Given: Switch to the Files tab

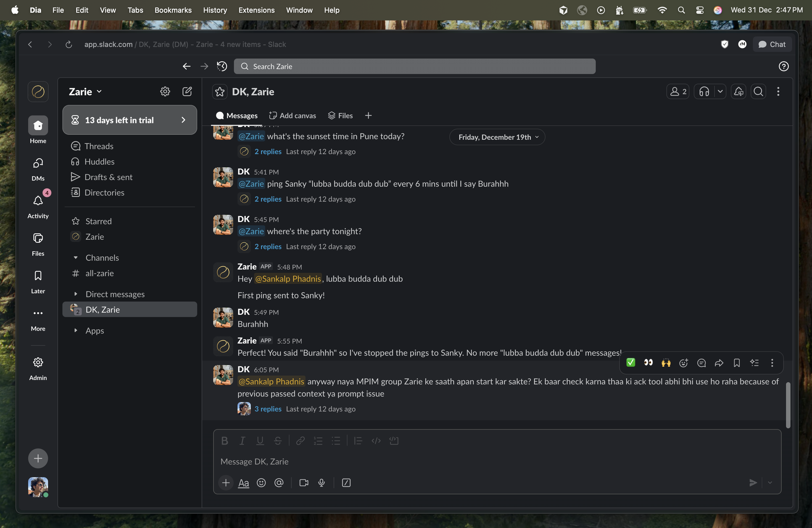Looking at the screenshot, I should click(341, 116).
